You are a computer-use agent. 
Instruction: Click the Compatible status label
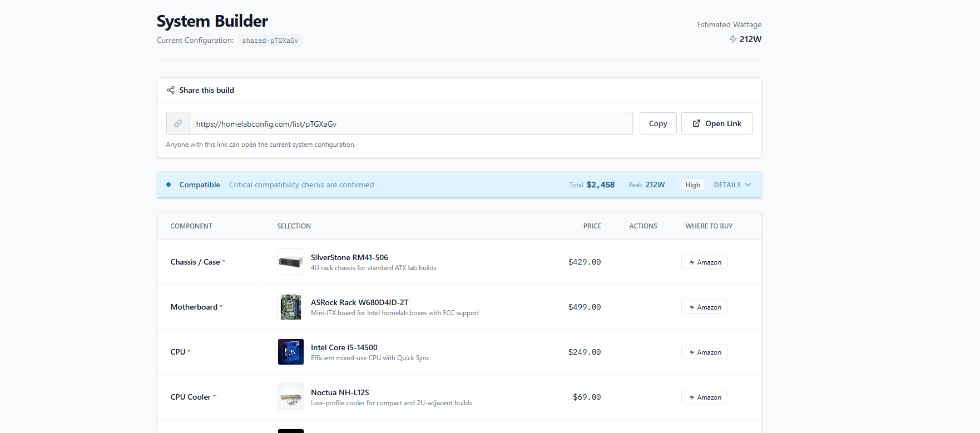point(200,185)
